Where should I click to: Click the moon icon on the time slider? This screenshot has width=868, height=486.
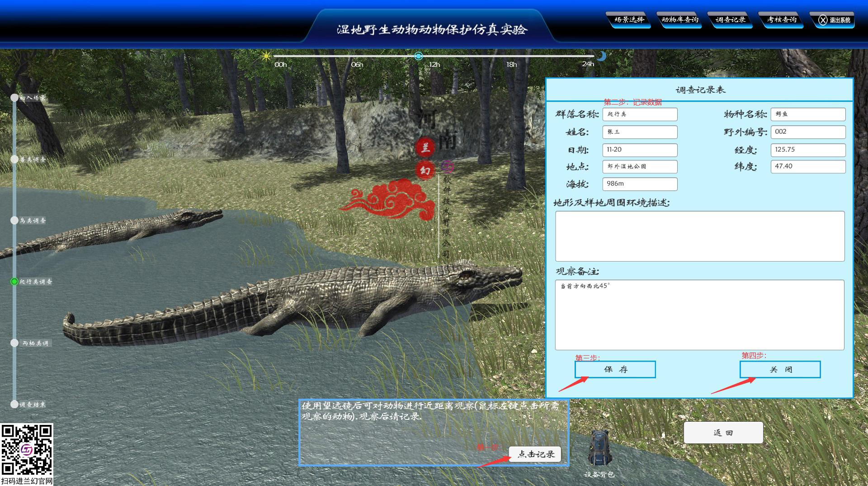tap(601, 55)
